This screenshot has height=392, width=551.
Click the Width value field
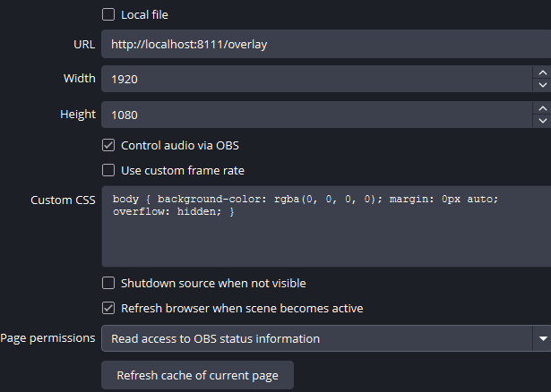tap(314, 79)
